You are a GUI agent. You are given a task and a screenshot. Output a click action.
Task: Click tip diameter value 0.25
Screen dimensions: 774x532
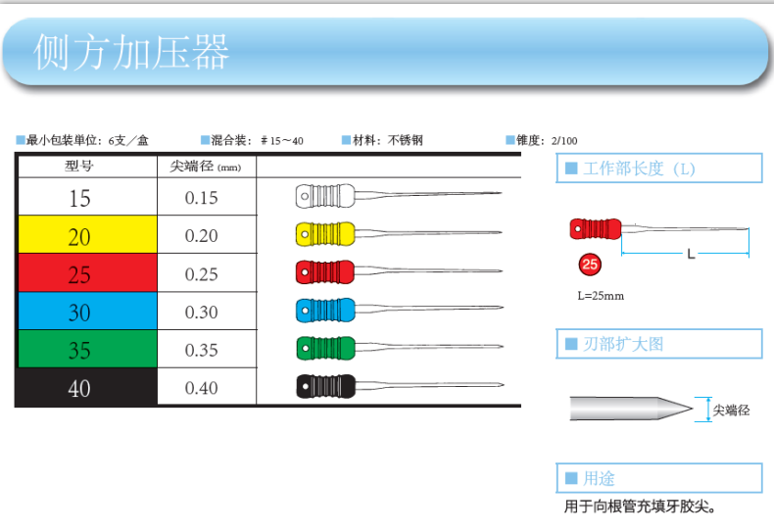[202, 274]
